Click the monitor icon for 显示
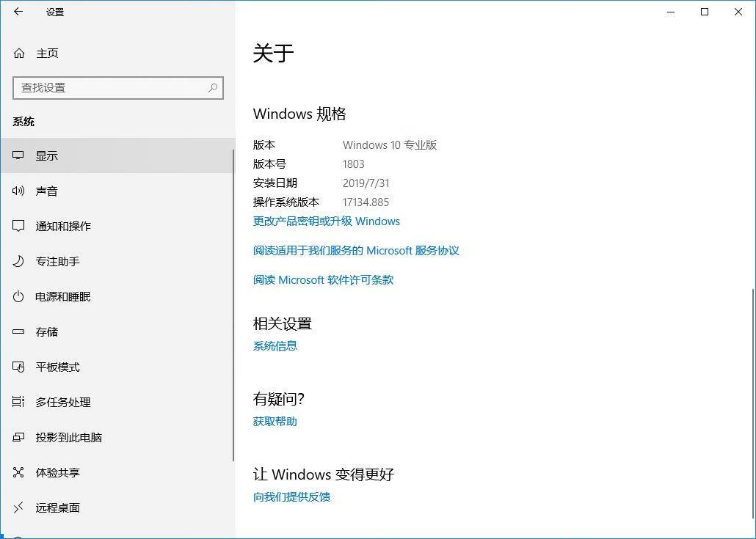 coord(18,155)
